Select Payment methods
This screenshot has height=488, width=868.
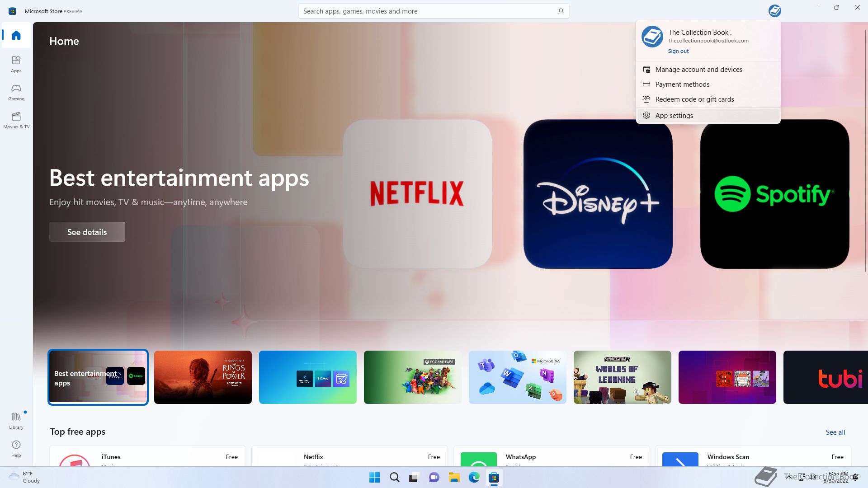(x=708, y=84)
